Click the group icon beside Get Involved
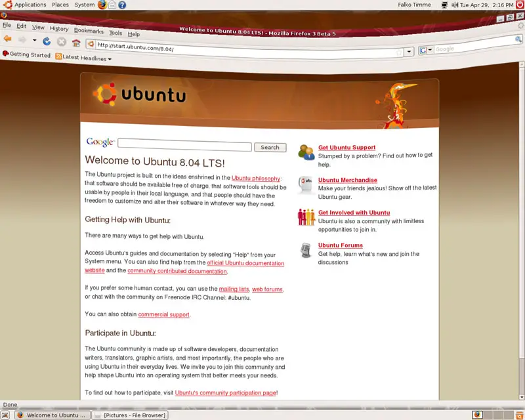The width and height of the screenshot is (525, 420). click(x=306, y=217)
